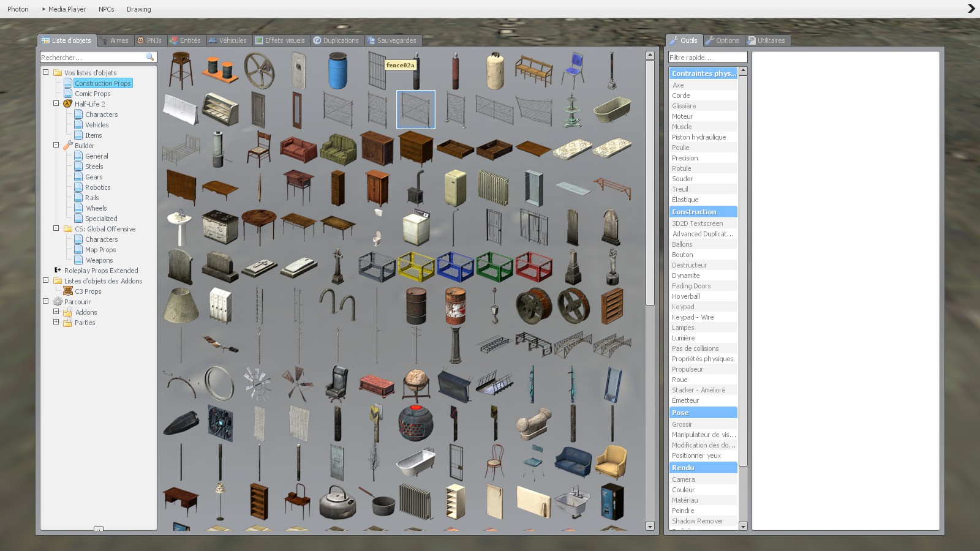Collapse the CS: Global Offensive node
The image size is (980, 551).
pyautogui.click(x=56, y=228)
